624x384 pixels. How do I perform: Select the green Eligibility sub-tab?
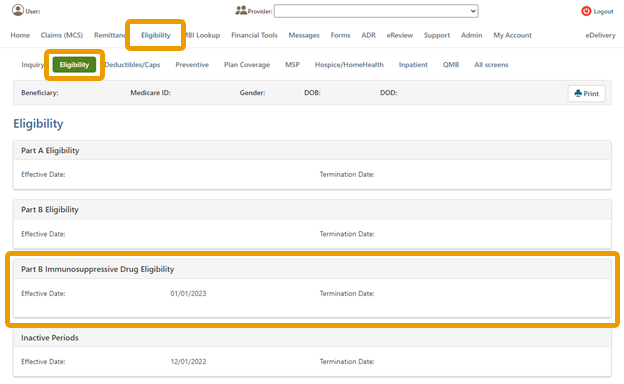point(74,64)
